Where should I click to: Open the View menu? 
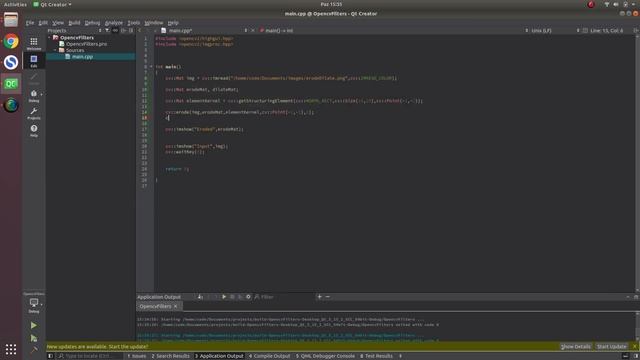click(58, 23)
